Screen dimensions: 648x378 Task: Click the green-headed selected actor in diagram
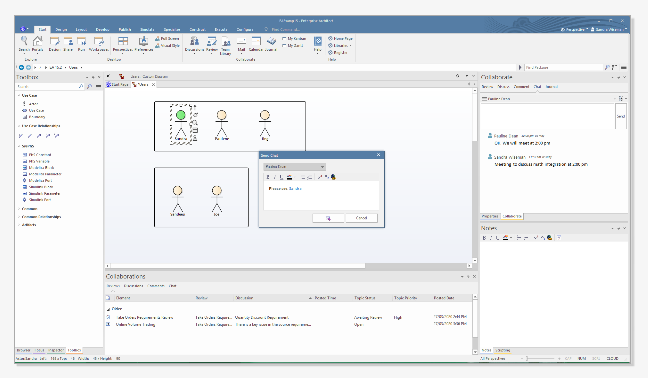pyautogui.click(x=181, y=124)
